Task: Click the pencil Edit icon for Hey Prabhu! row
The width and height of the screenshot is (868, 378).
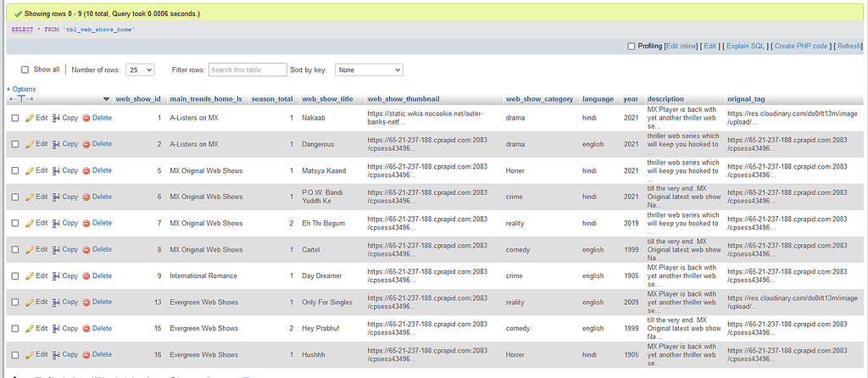Action: (30, 328)
